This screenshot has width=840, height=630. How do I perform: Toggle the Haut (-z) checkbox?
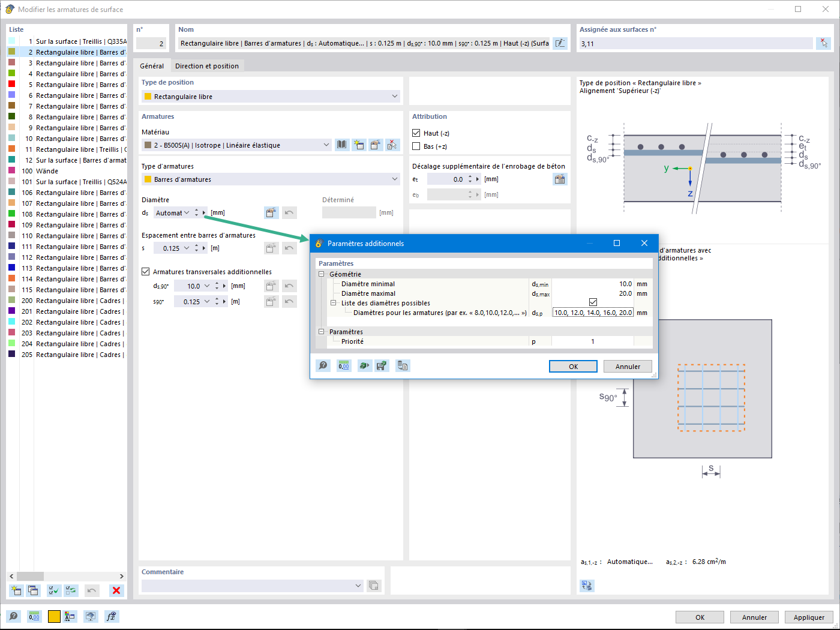(416, 133)
